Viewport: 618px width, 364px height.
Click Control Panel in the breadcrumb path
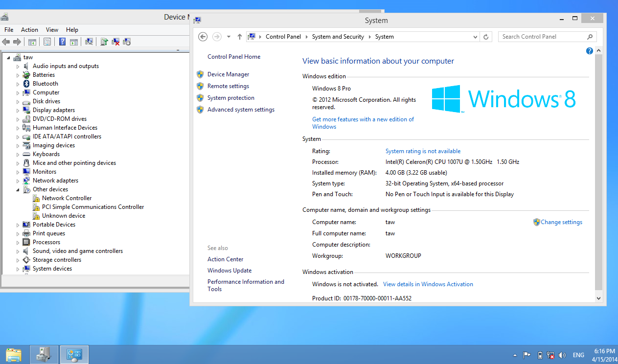[x=283, y=37]
